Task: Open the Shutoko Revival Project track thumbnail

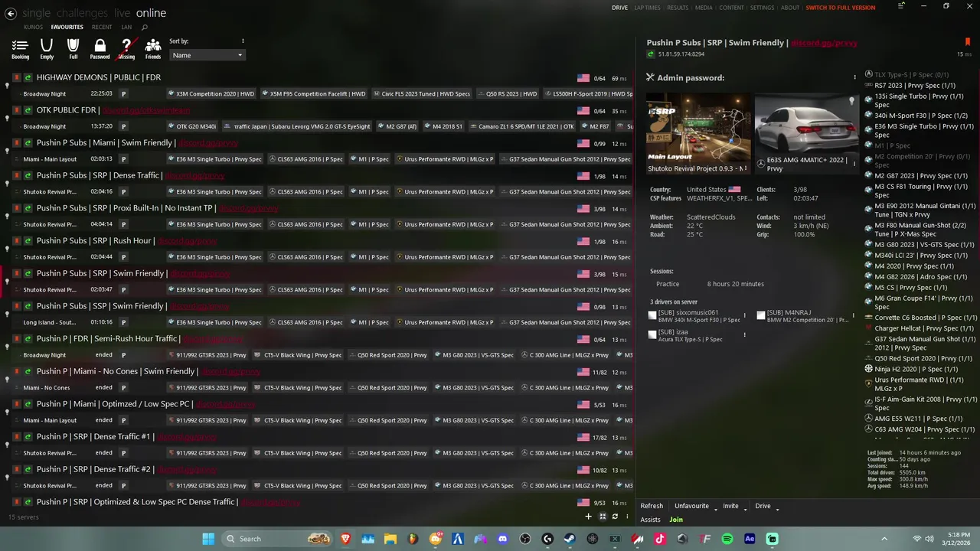Action: (x=698, y=133)
